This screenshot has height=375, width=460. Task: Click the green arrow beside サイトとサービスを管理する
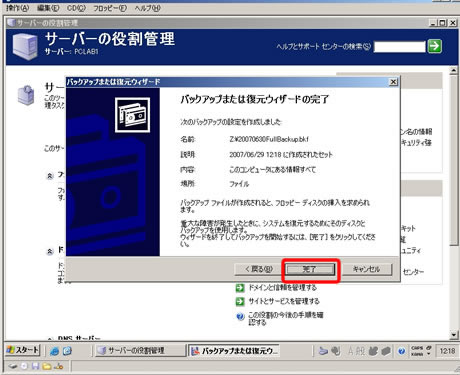click(x=240, y=301)
